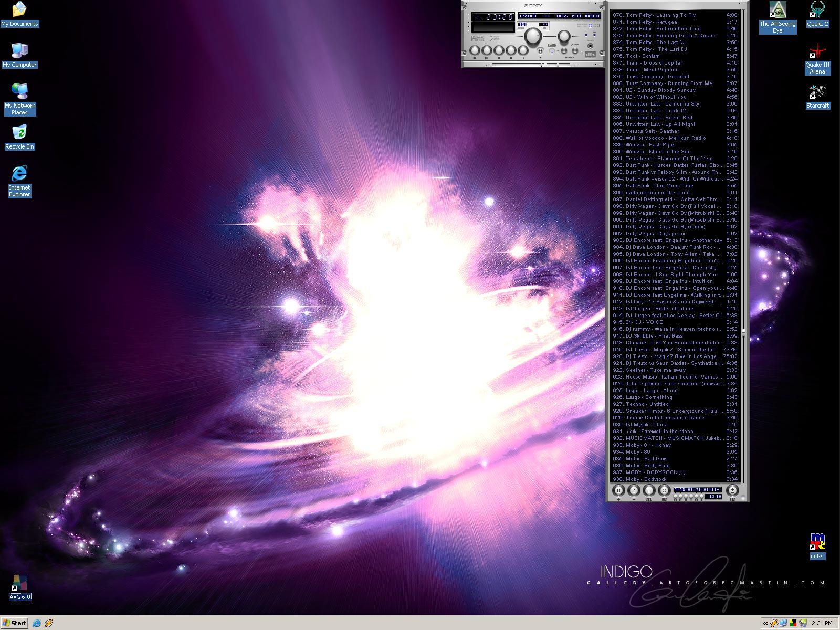Click the scrolling song title display
This screenshot has width=840, height=630.
(560, 16)
